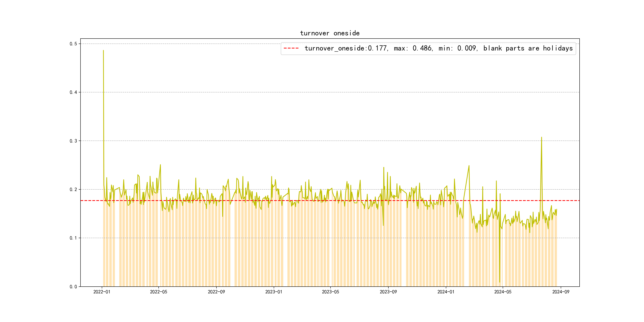
Task: Click the x-axis label 2023-05
Action: click(x=330, y=292)
